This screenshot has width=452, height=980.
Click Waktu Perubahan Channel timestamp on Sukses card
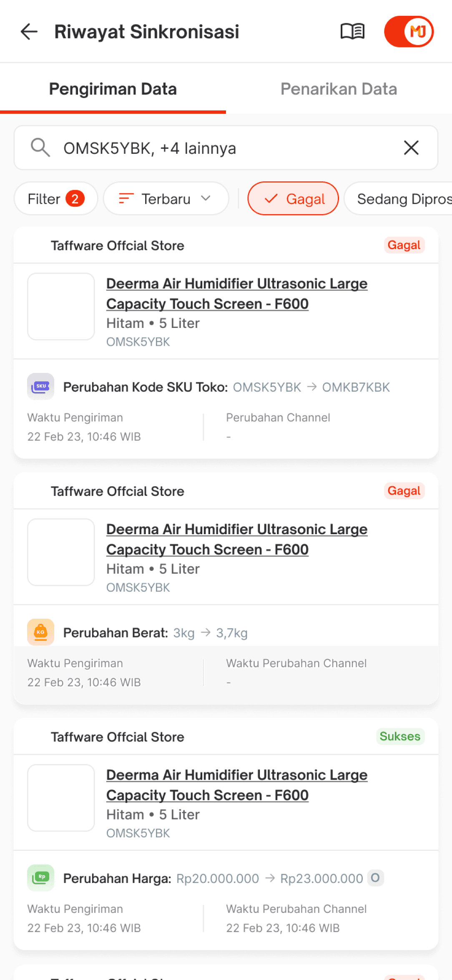pos(283,928)
